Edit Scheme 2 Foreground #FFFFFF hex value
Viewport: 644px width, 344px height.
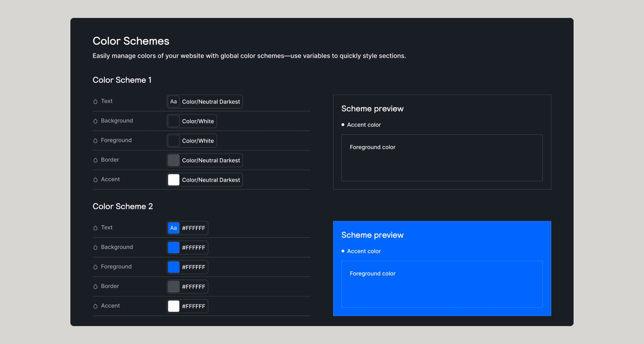[x=193, y=267]
